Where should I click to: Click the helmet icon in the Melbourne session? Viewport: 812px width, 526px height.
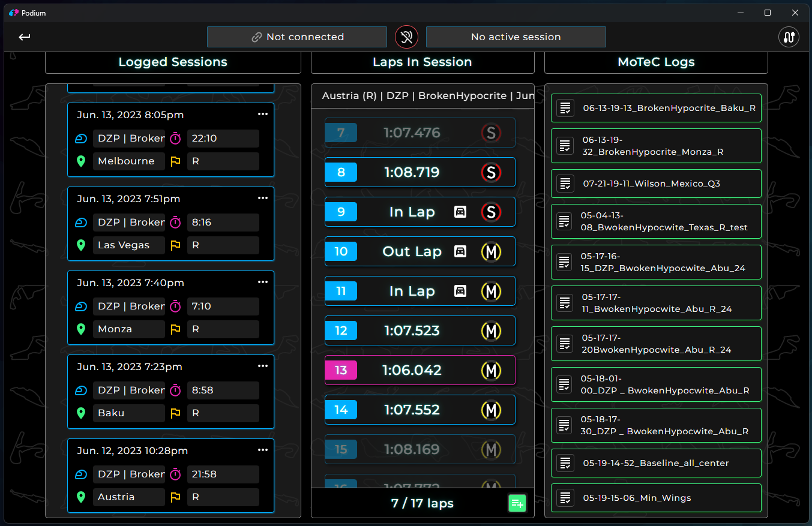point(81,139)
